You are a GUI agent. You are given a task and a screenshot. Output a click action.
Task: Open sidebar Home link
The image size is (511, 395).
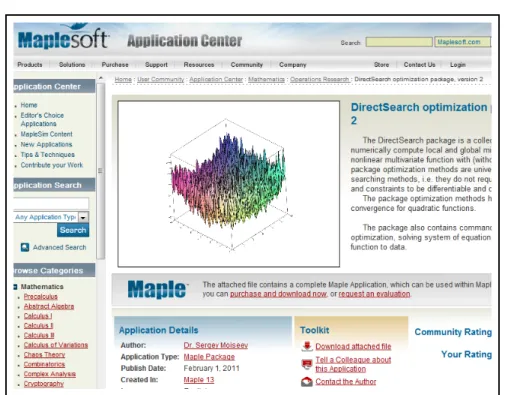[x=29, y=105]
